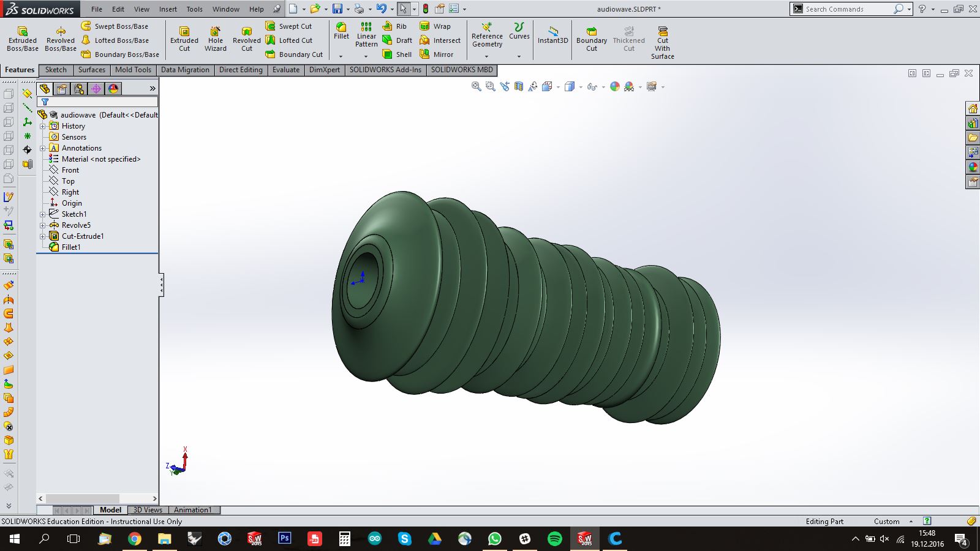Select the Swept Cut tool

coord(288,26)
